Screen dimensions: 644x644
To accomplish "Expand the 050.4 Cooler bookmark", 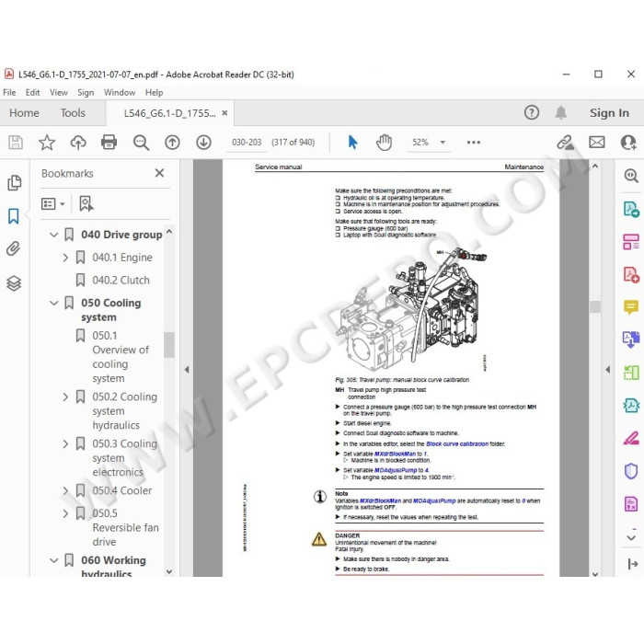I will 65,490.
